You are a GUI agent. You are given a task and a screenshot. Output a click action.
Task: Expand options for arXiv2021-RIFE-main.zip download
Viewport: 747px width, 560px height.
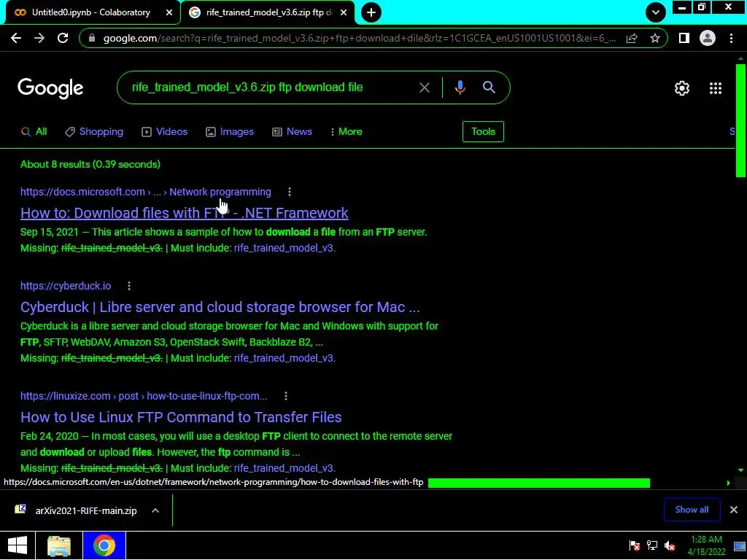pyautogui.click(x=155, y=510)
